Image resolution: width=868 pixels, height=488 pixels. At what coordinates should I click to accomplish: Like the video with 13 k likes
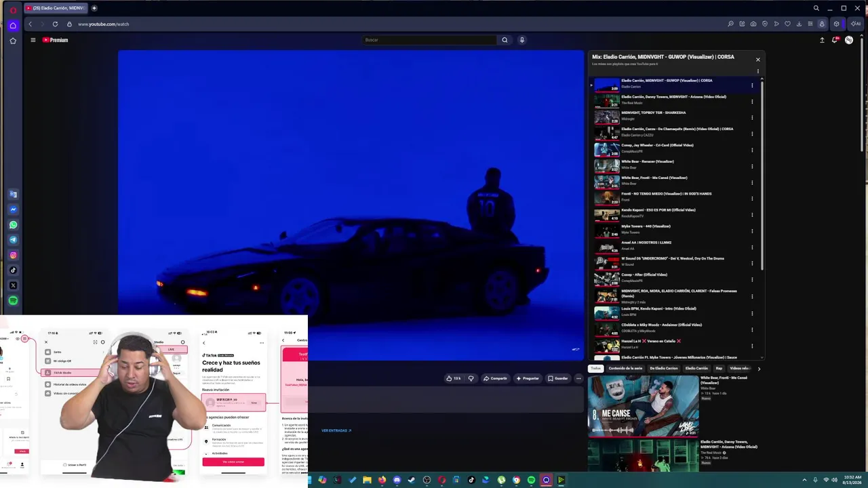pos(454,378)
